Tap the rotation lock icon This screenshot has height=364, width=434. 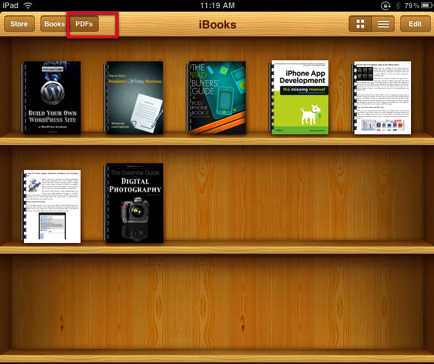386,5
